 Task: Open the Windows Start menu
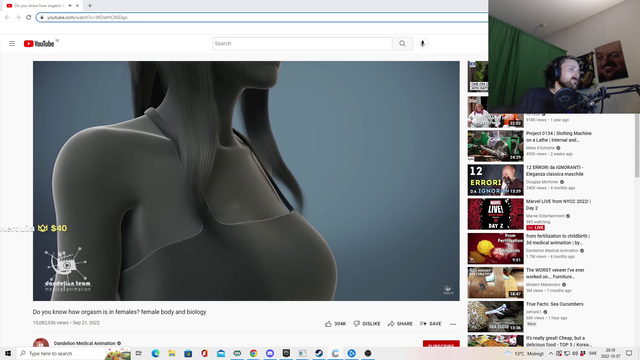(8, 353)
